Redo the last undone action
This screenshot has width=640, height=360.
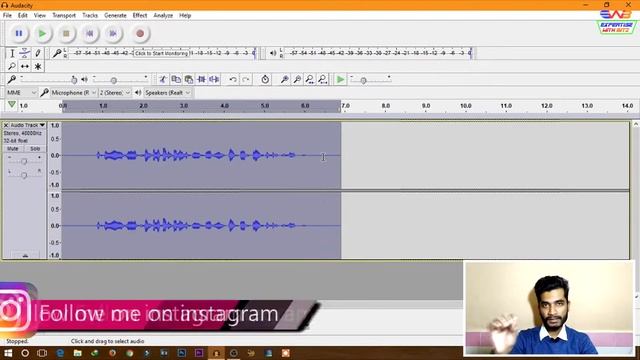pyautogui.click(x=246, y=79)
